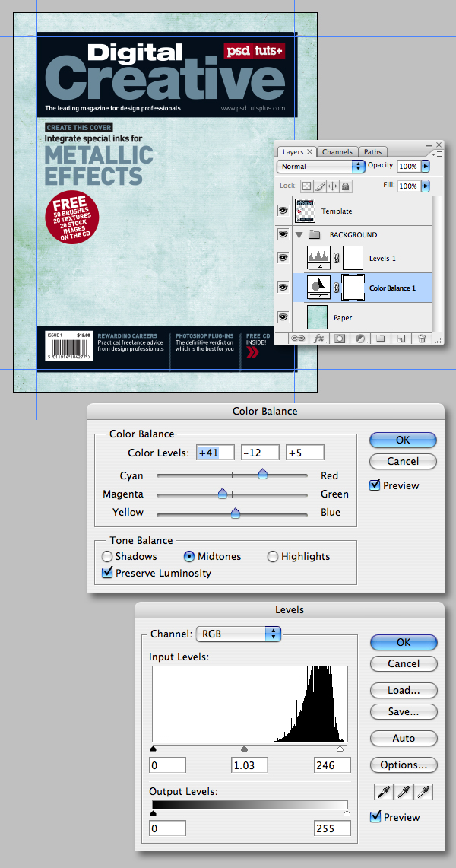
Task: Click the Save... button in Levels
Action: (x=404, y=711)
